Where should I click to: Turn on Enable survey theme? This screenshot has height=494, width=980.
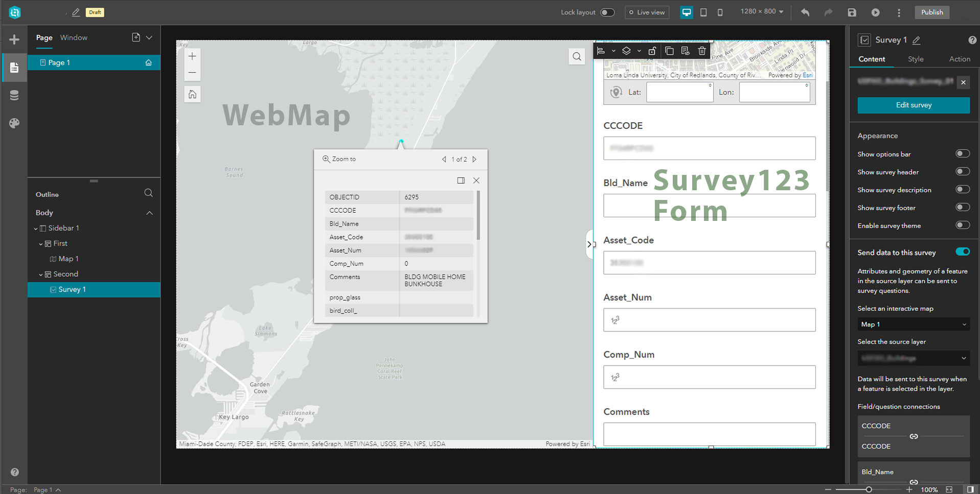[963, 226]
